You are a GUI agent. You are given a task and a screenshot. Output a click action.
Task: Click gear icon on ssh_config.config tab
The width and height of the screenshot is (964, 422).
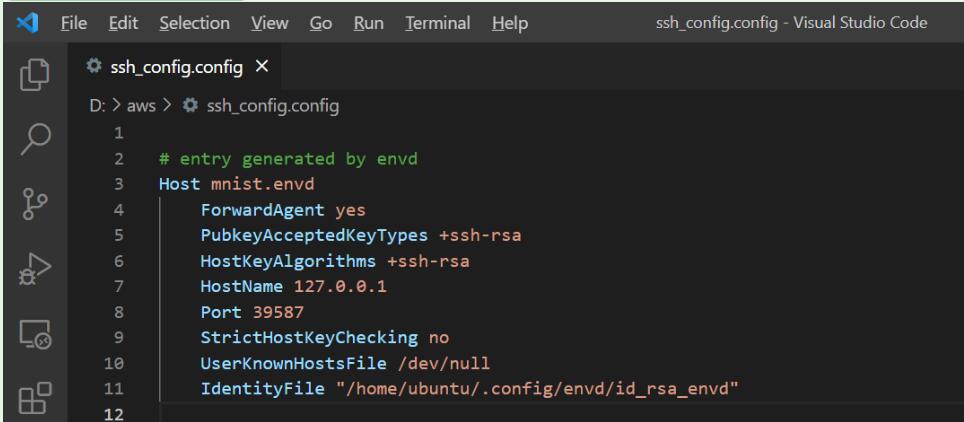point(94,66)
